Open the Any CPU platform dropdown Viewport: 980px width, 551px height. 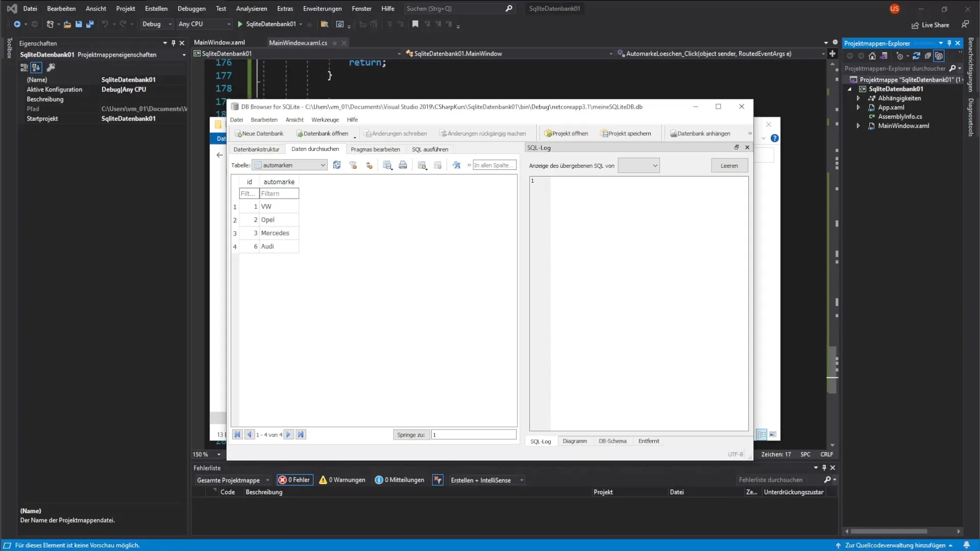[x=204, y=24]
